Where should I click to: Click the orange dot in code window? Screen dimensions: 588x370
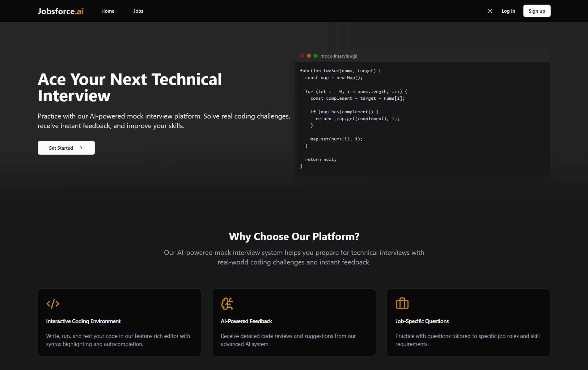(309, 56)
